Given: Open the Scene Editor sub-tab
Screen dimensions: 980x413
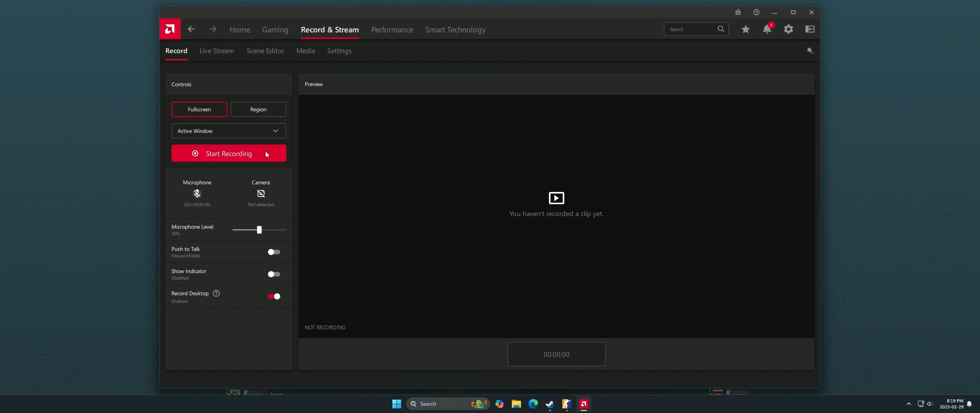Looking at the screenshot, I should tap(265, 51).
